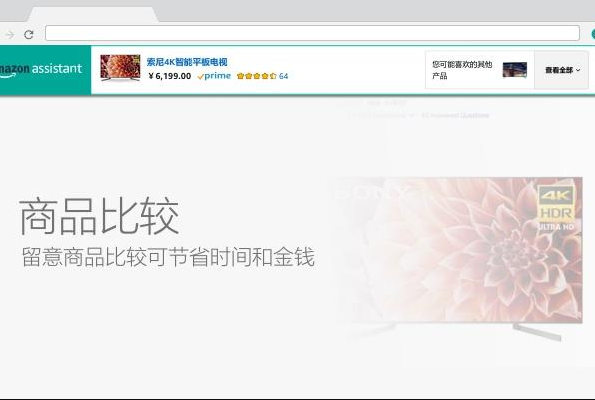The width and height of the screenshot is (595, 400).
Task: Click the recommended product thumbnail
Action: pyautogui.click(x=515, y=70)
